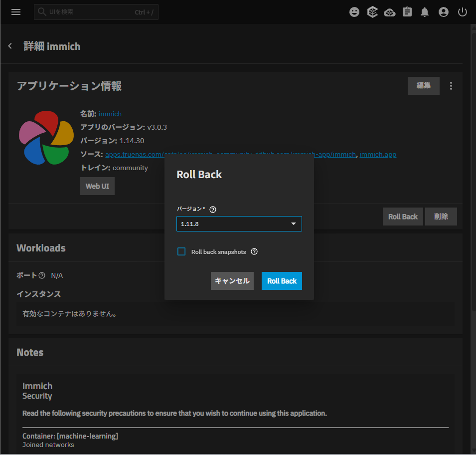Open the jobs clipboard icon
This screenshot has height=455, width=476.
(407, 12)
